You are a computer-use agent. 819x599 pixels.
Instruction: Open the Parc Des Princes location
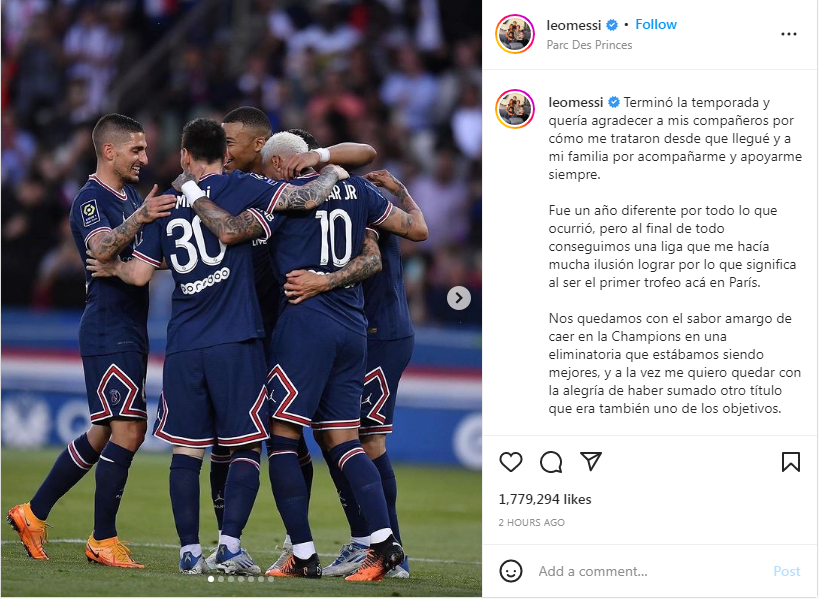coord(589,45)
